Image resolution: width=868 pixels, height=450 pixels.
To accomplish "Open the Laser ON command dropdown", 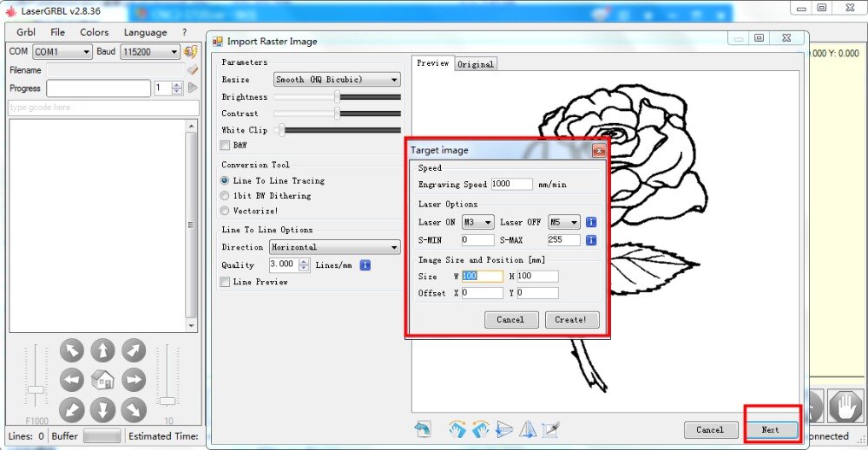I will [x=477, y=222].
